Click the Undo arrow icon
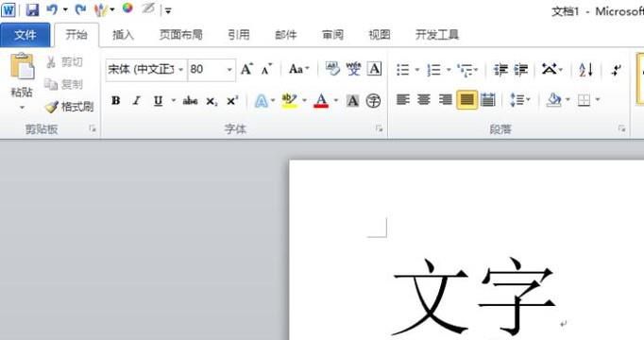This screenshot has height=340, width=644. pyautogui.click(x=52, y=9)
